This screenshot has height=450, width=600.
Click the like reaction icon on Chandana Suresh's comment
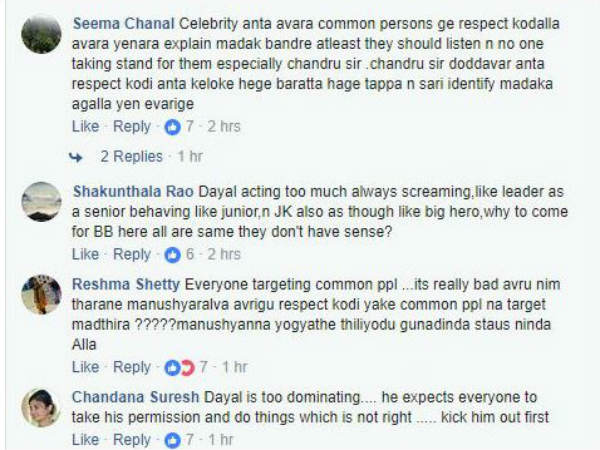[172, 440]
